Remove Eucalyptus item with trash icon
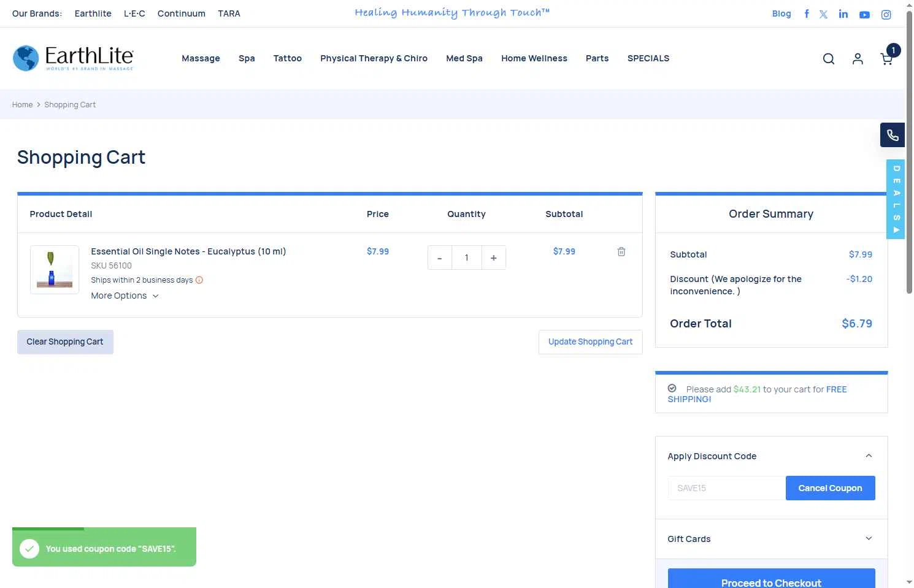914x588 pixels. 621,251
